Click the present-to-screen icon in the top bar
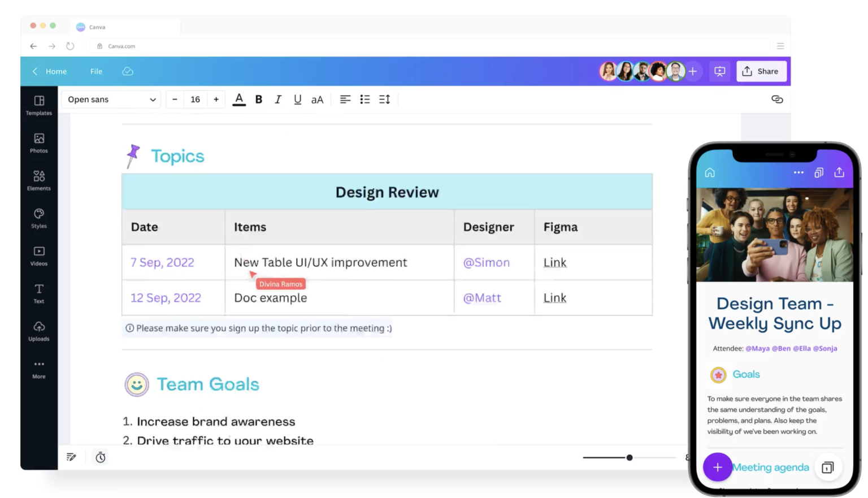Viewport: 868px width, 498px height. click(x=719, y=71)
